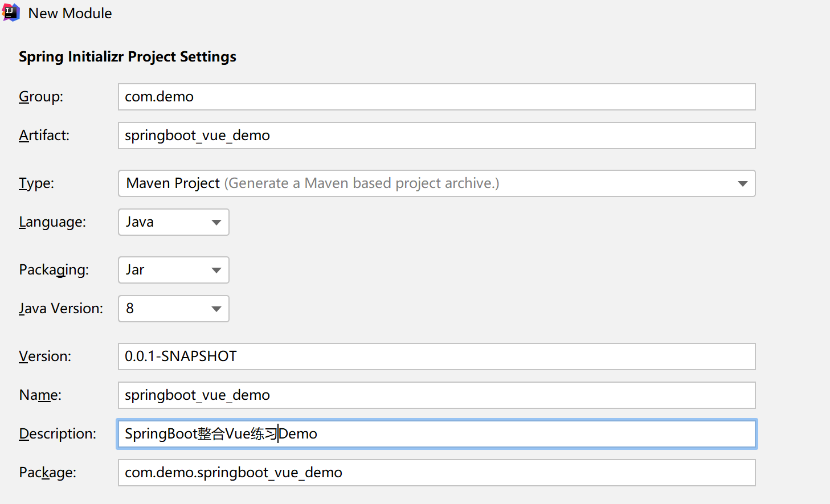Click the Group label
The height and width of the screenshot is (504, 830).
pyautogui.click(x=41, y=97)
